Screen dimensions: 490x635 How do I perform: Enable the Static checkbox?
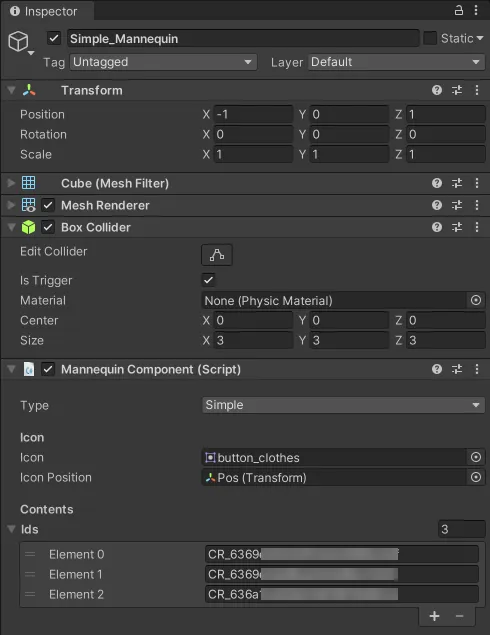pyautogui.click(x=430, y=38)
